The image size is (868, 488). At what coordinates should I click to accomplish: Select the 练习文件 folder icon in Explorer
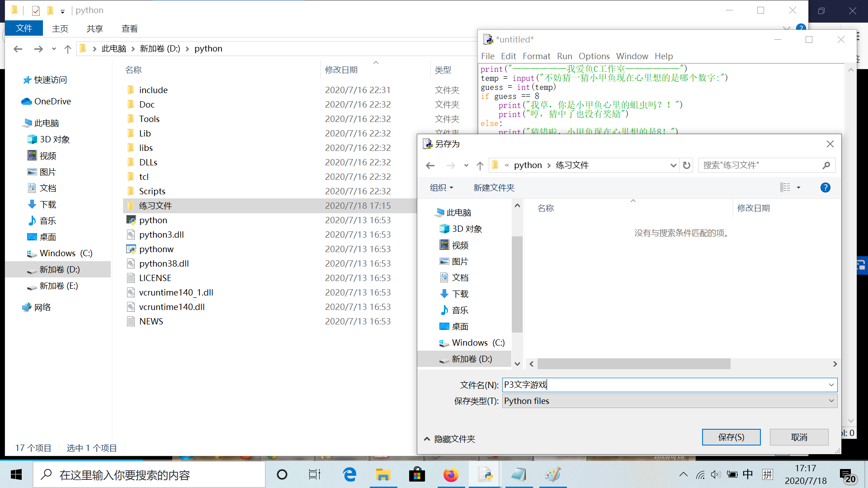click(x=131, y=206)
